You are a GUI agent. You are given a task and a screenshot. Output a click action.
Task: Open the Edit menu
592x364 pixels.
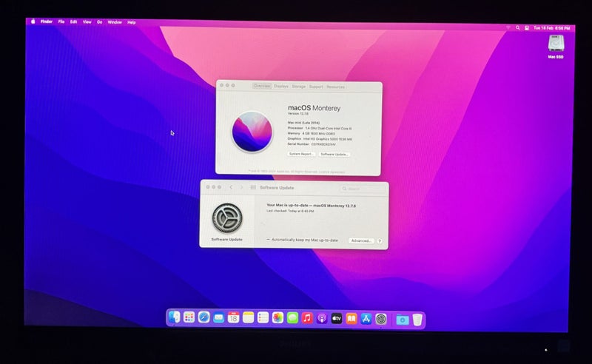click(x=73, y=21)
